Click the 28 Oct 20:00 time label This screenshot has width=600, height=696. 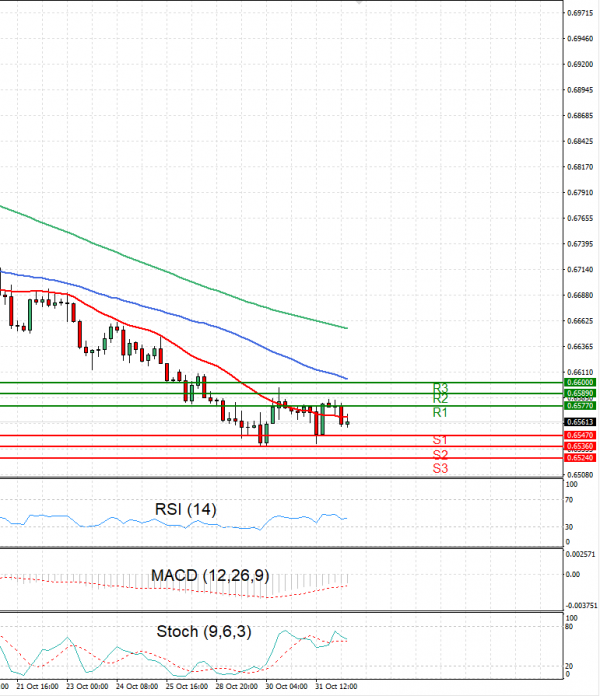tap(237, 686)
